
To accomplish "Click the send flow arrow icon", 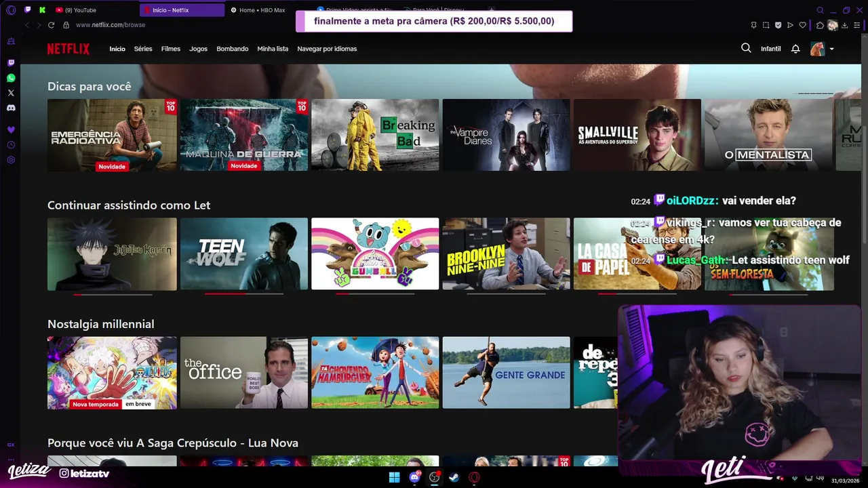I will click(790, 25).
